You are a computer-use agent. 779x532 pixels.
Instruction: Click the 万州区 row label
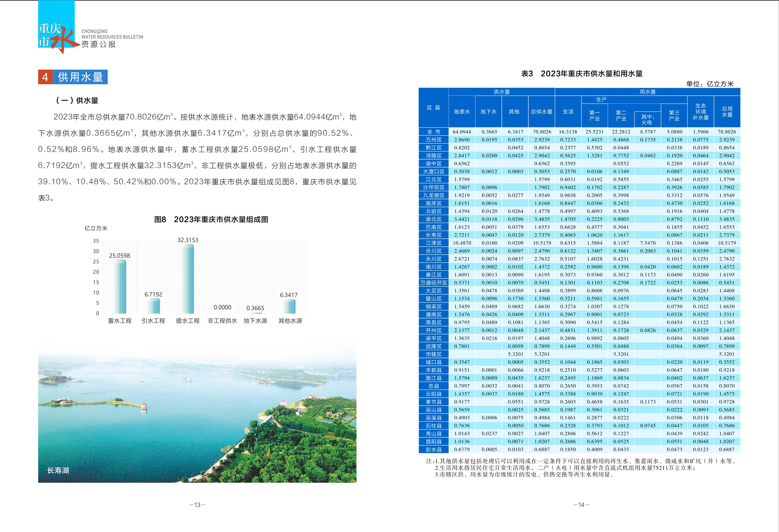click(433, 140)
